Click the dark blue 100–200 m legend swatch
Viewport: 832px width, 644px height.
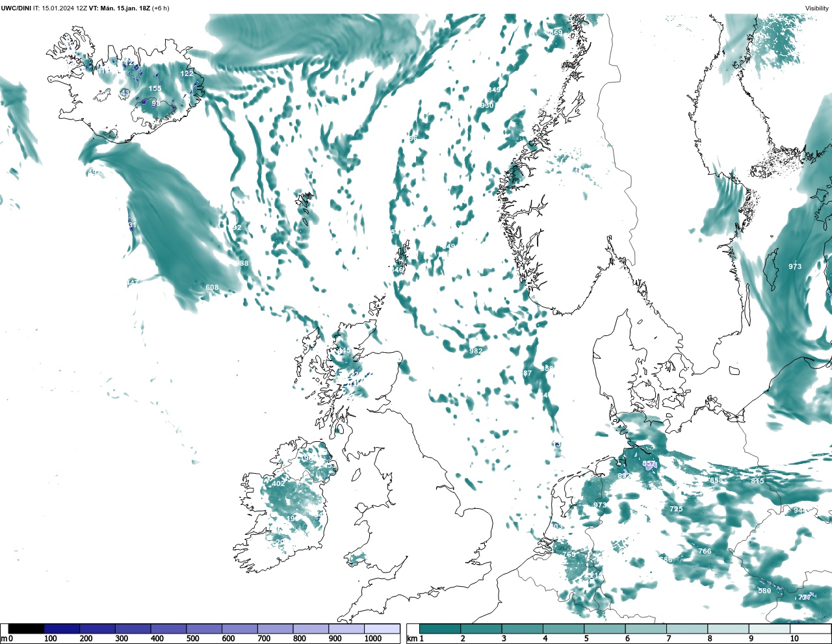coord(62,628)
